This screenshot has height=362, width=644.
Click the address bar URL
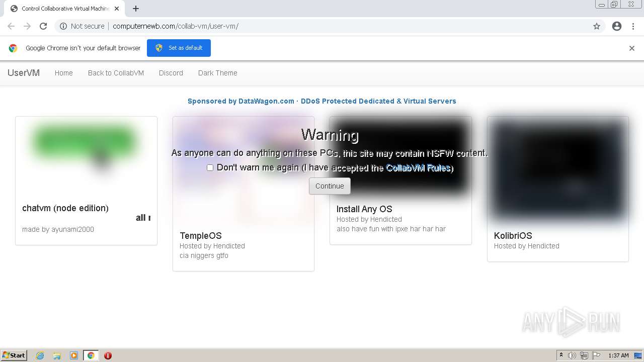176,26
